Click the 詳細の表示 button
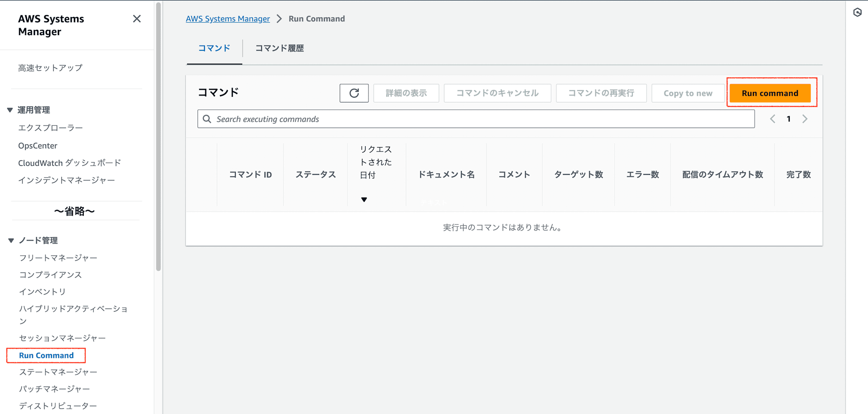 click(x=406, y=93)
